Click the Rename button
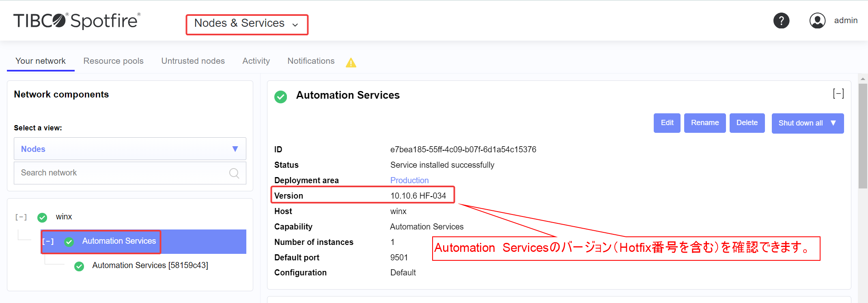Viewport: 868px width, 303px height. 705,123
